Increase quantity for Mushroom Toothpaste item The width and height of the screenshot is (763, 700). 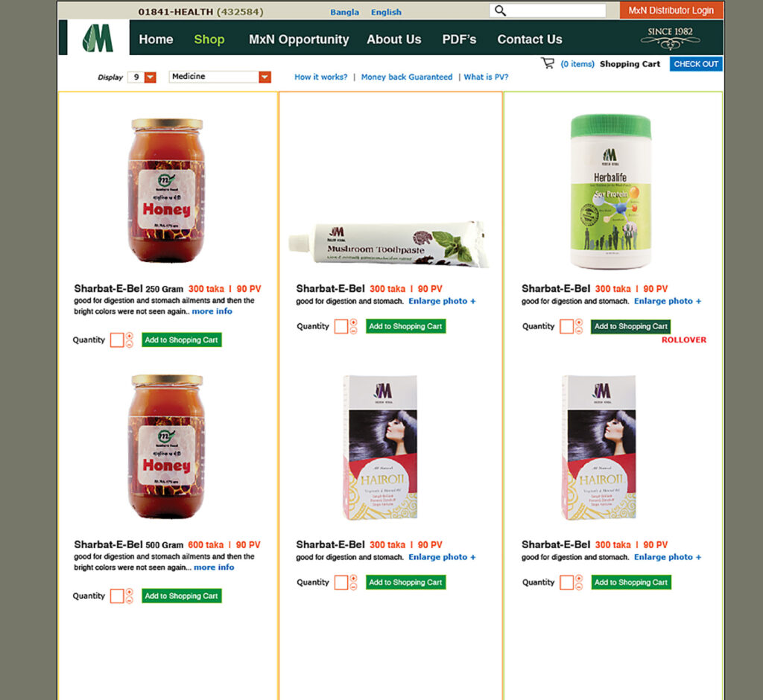click(x=353, y=322)
